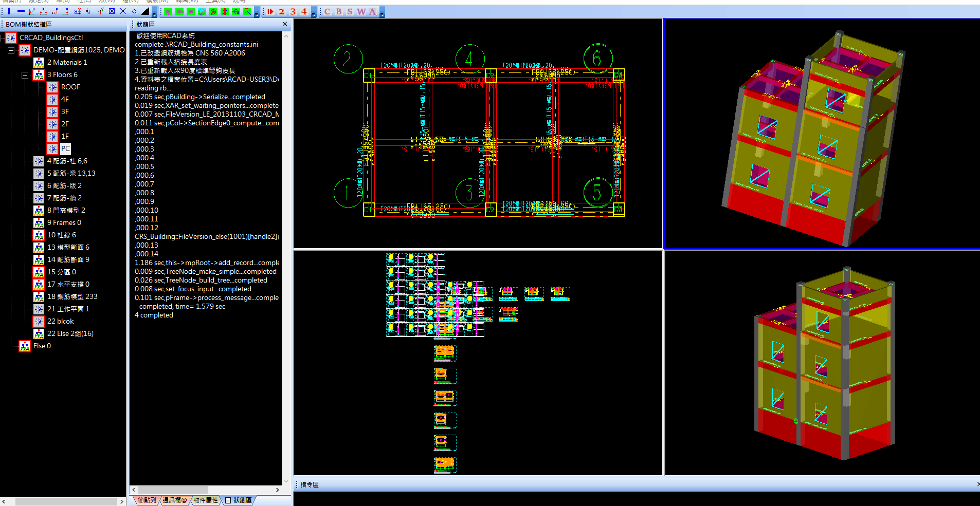Switch to the 狀態區 tab
The height and width of the screenshot is (506, 980).
coord(239,500)
